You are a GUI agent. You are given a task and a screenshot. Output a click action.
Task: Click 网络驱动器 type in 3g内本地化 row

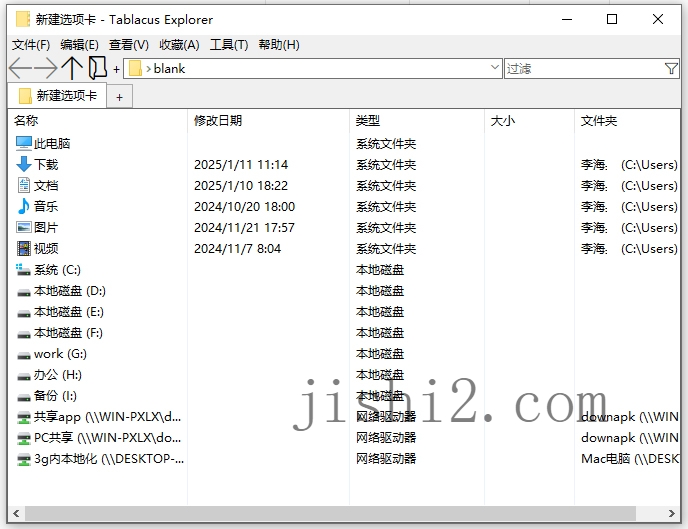(x=386, y=459)
